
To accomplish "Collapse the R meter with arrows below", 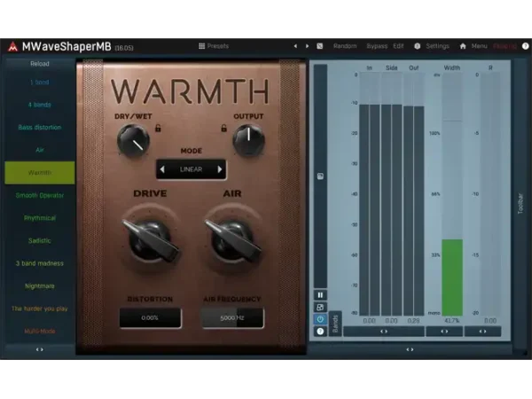I will (483, 332).
